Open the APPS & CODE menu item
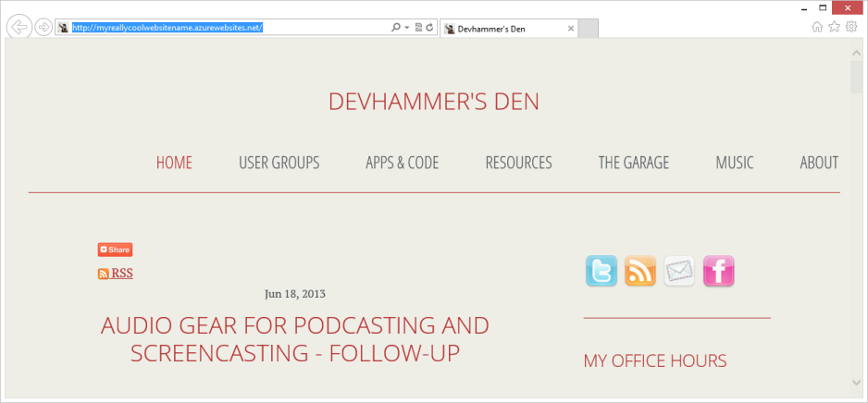The image size is (868, 403). 403,163
